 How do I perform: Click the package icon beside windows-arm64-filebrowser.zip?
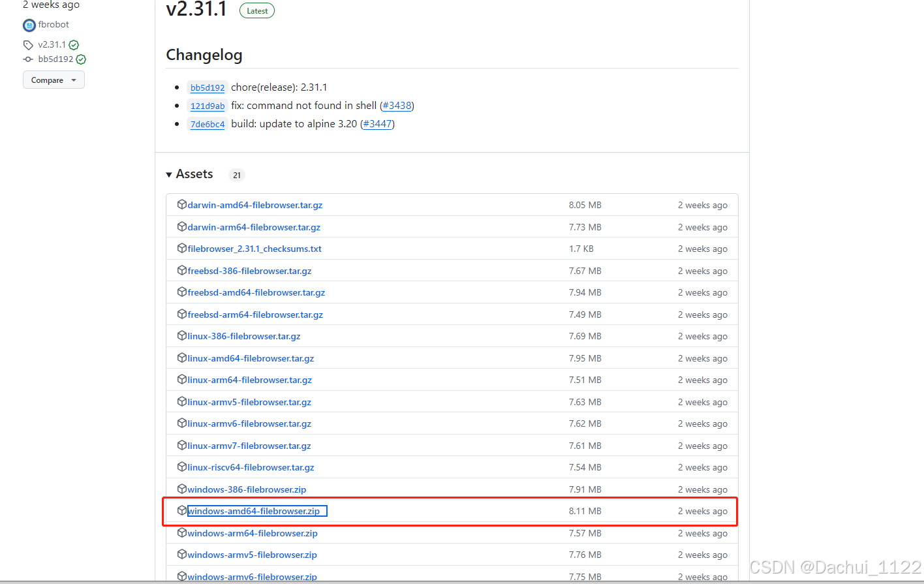pyautogui.click(x=181, y=532)
